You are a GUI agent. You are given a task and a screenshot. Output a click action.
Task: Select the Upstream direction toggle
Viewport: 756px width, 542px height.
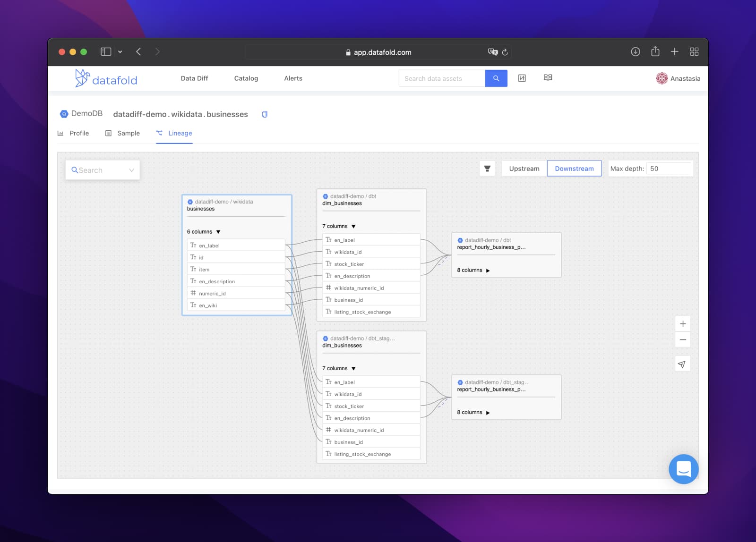pos(524,169)
